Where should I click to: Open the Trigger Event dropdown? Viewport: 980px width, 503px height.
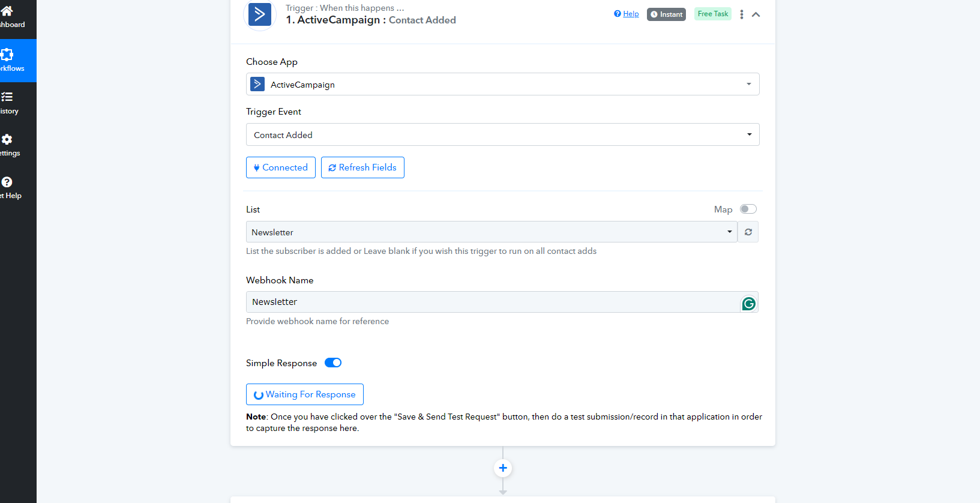point(503,134)
